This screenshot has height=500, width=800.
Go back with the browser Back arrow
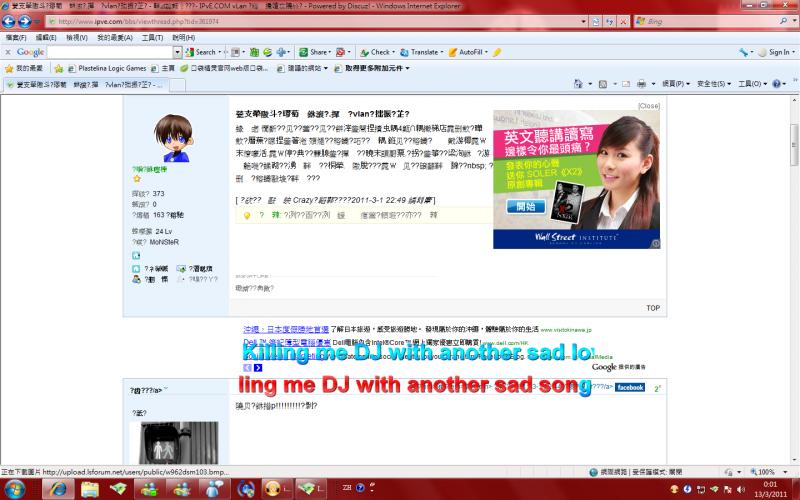pyautogui.click(x=9, y=21)
